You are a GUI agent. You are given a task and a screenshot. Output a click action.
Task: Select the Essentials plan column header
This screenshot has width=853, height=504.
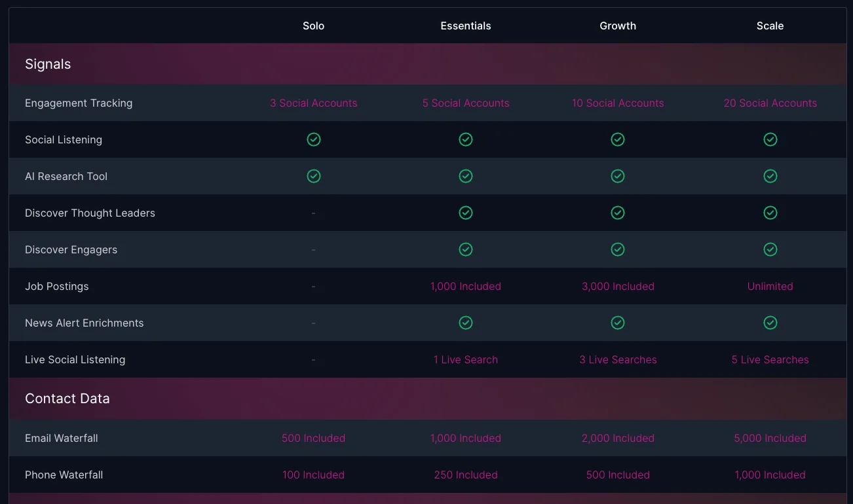pyautogui.click(x=466, y=26)
